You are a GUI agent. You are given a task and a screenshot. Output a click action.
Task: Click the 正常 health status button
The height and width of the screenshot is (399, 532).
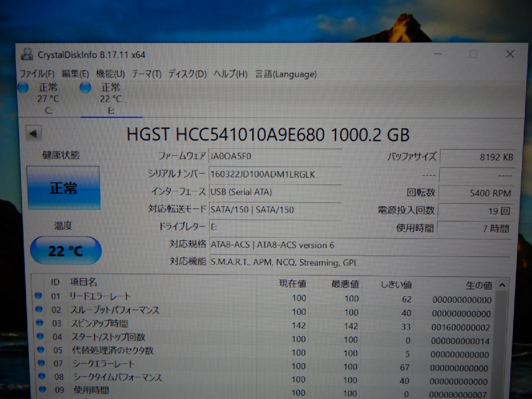(63, 188)
